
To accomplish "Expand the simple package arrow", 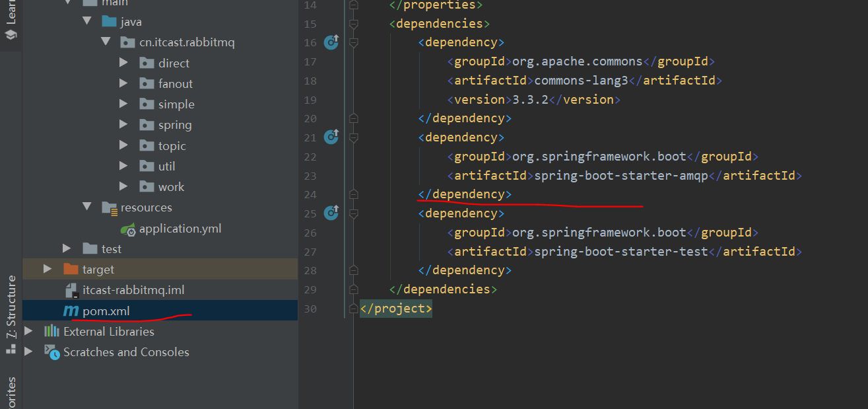I will pyautogui.click(x=123, y=104).
